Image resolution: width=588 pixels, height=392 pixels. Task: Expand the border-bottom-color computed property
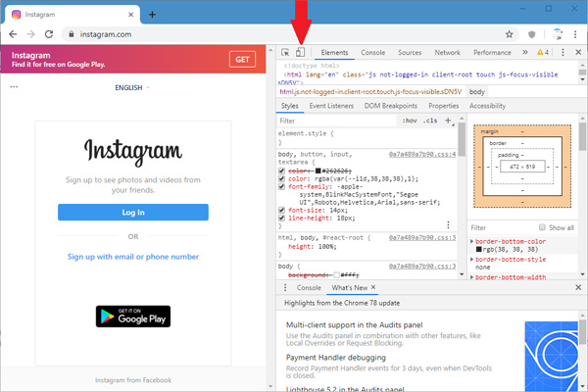tap(471, 242)
